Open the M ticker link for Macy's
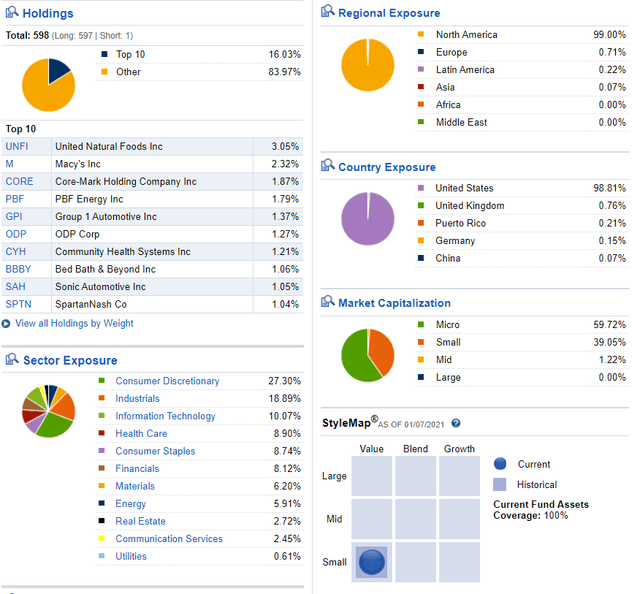Viewport: 640px width, 594px height. tap(9, 164)
